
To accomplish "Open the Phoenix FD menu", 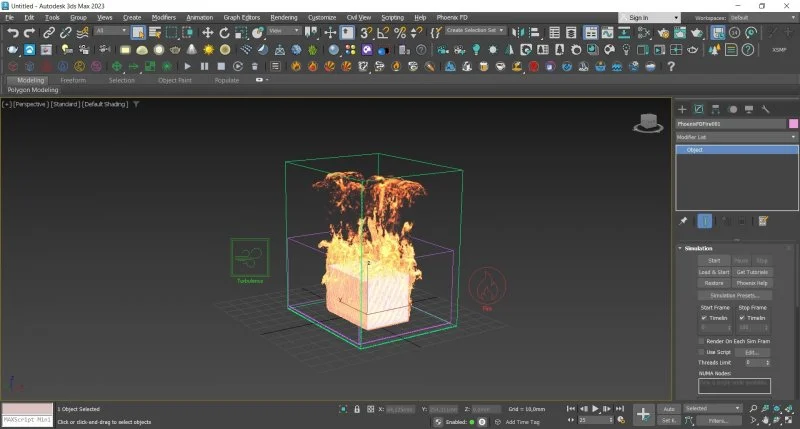I will [452, 17].
